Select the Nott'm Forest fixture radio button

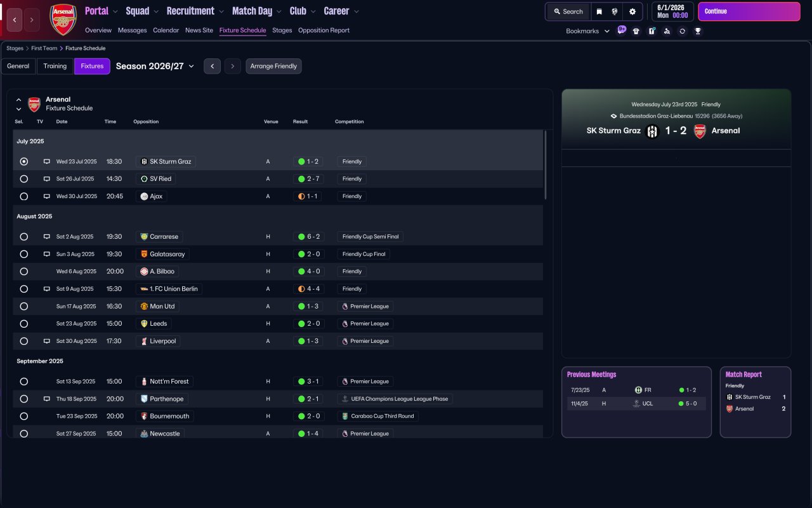pyautogui.click(x=24, y=382)
